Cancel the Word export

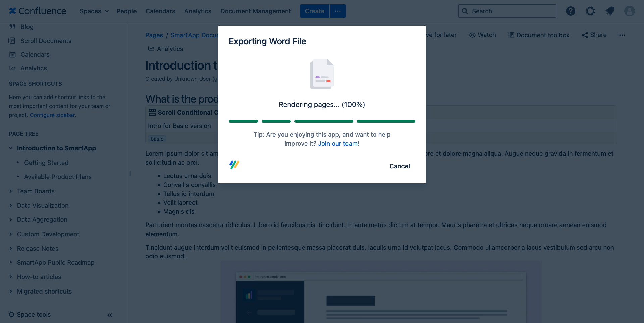399,166
